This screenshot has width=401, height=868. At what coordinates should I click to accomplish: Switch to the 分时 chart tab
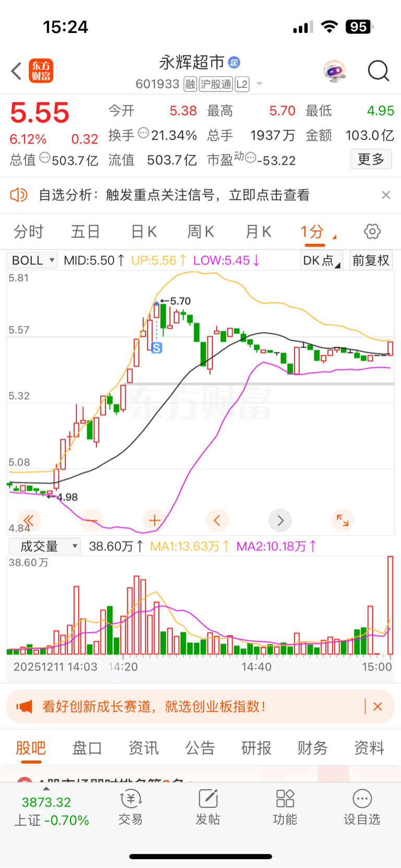click(x=28, y=231)
